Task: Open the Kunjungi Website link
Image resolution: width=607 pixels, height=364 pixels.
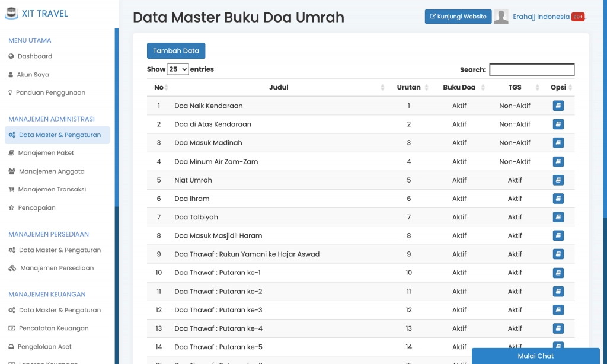Action: point(458,17)
